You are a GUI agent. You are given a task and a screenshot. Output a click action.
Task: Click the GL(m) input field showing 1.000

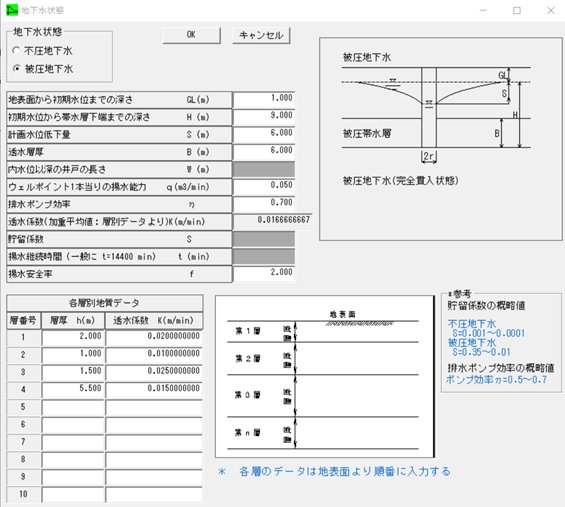click(x=264, y=99)
